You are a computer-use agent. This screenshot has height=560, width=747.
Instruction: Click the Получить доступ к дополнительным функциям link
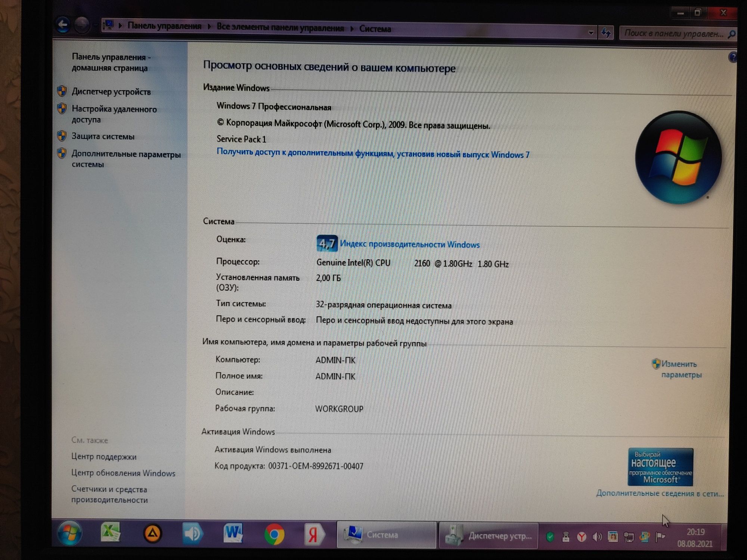(x=373, y=153)
